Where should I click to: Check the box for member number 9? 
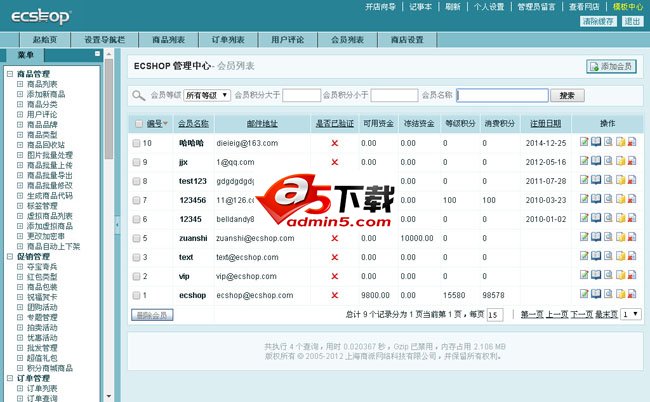(x=136, y=162)
